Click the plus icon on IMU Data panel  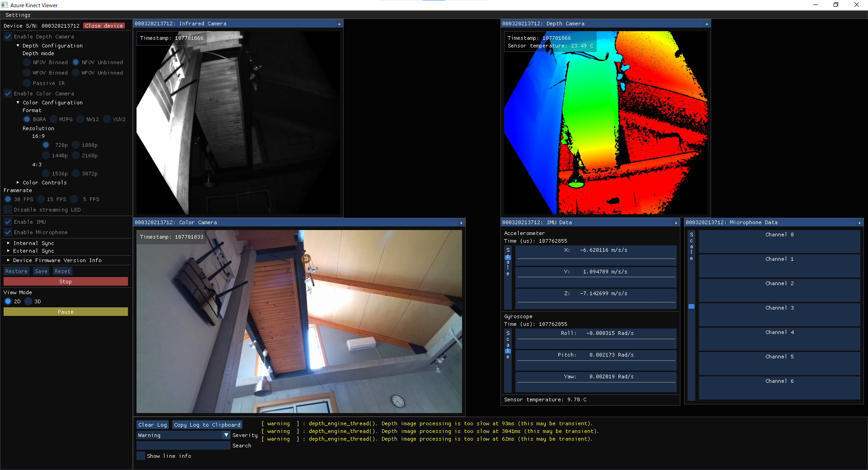676,223
